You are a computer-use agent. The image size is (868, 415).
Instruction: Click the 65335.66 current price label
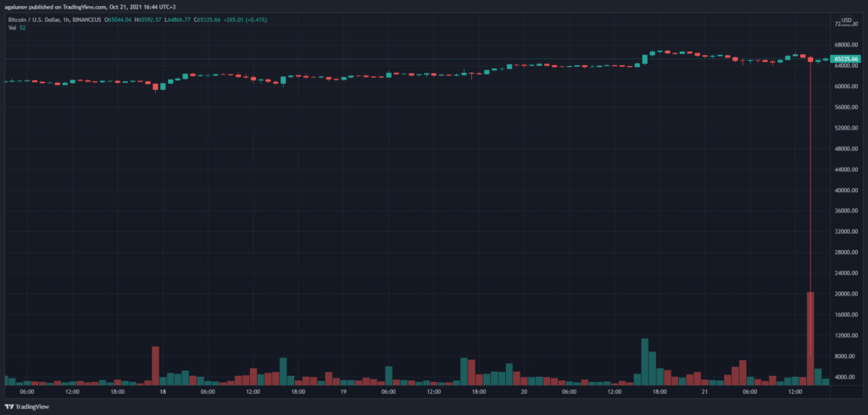(x=848, y=59)
